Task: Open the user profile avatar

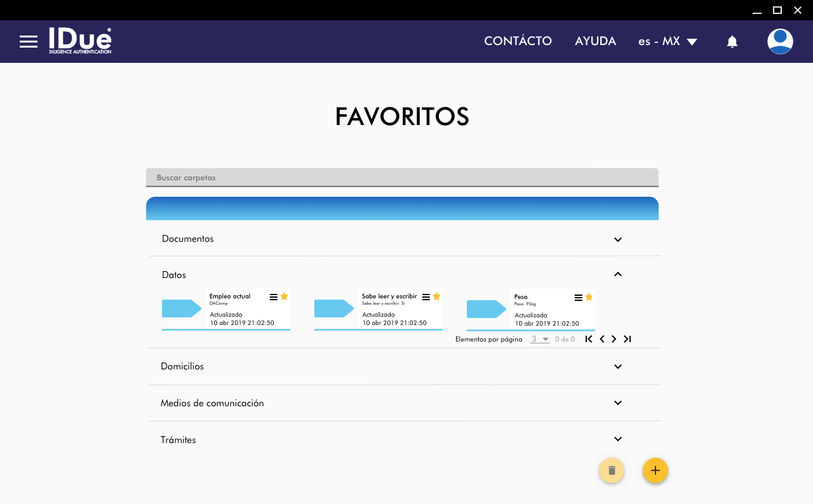Action: point(780,41)
